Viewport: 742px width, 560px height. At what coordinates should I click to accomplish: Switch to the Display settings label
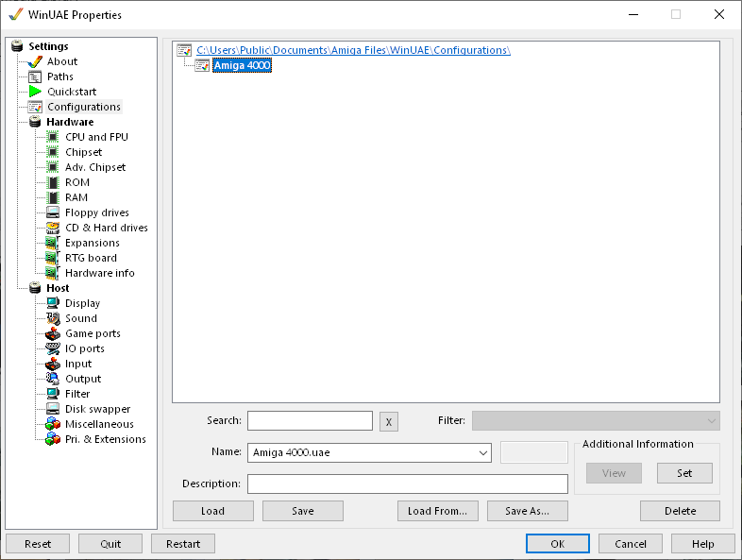[82, 303]
